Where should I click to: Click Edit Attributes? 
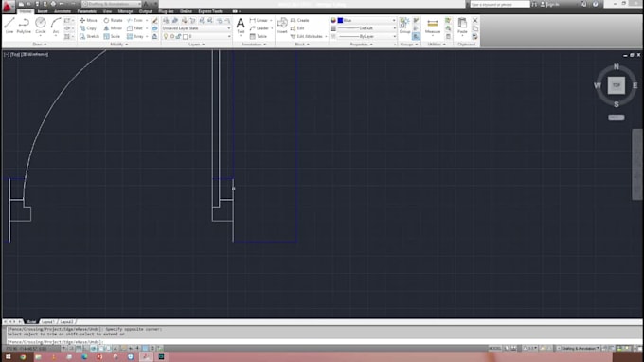pos(307,37)
